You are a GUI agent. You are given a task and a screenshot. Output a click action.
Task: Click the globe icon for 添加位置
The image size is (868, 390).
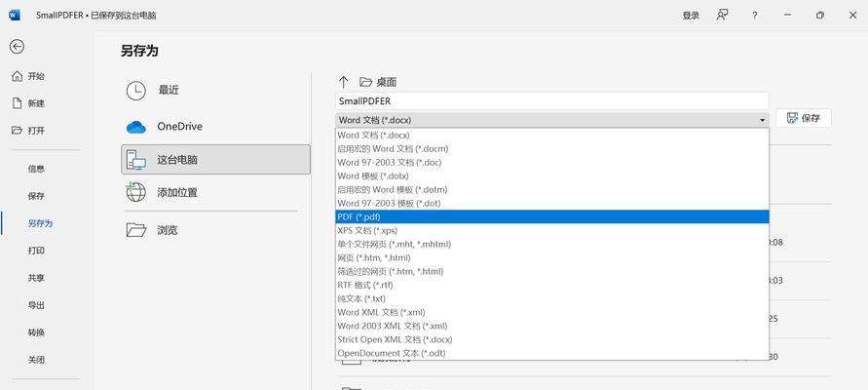tap(135, 192)
